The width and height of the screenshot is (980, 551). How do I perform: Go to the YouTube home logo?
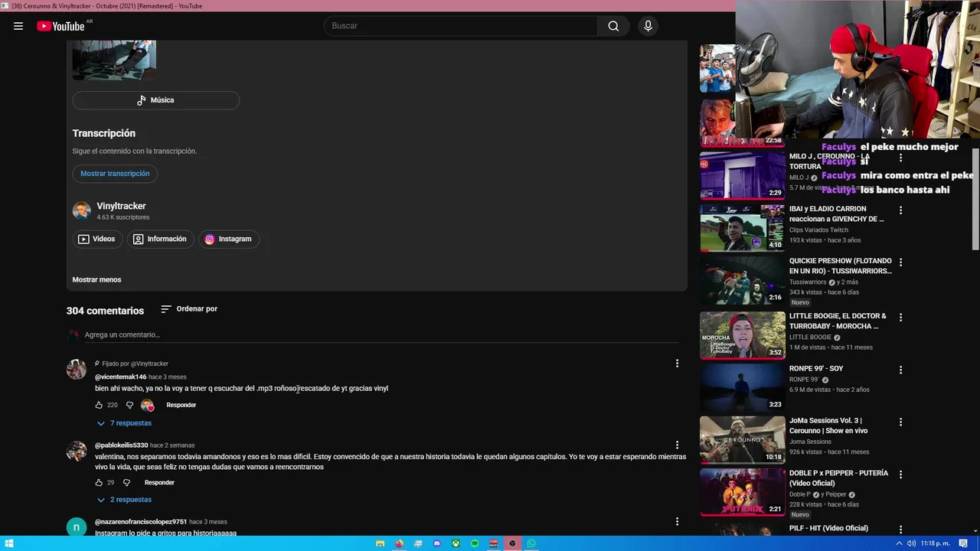60,26
